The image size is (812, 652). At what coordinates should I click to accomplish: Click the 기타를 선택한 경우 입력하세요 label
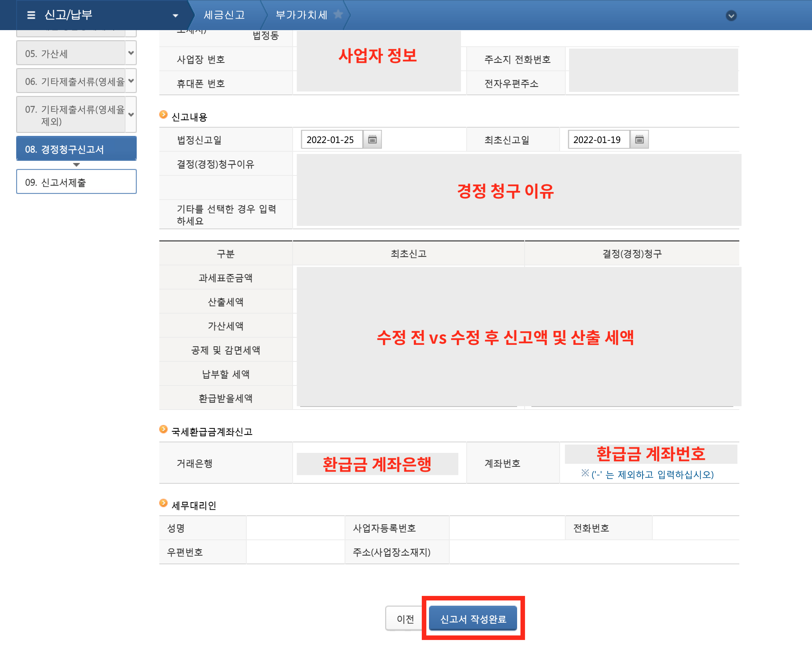click(226, 215)
